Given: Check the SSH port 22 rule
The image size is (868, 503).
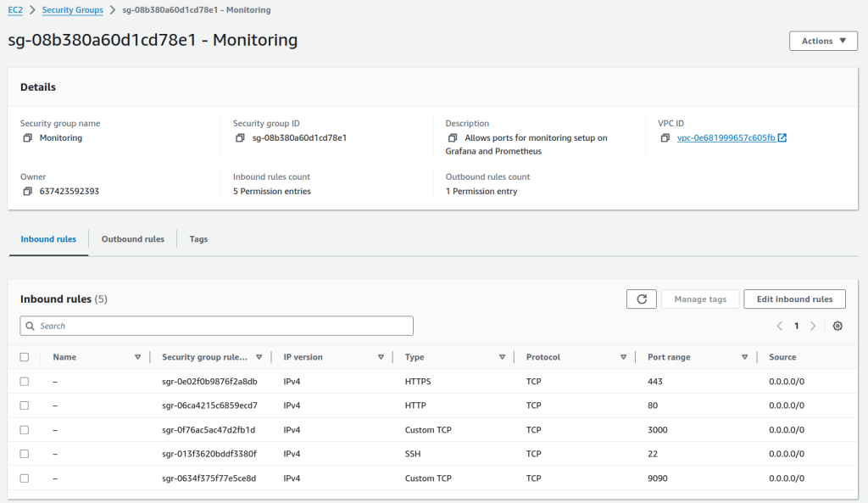Looking at the screenshot, I should click(25, 454).
